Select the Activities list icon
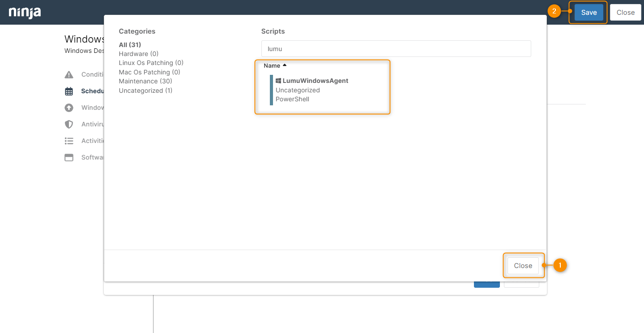644x333 pixels. pyautogui.click(x=69, y=141)
